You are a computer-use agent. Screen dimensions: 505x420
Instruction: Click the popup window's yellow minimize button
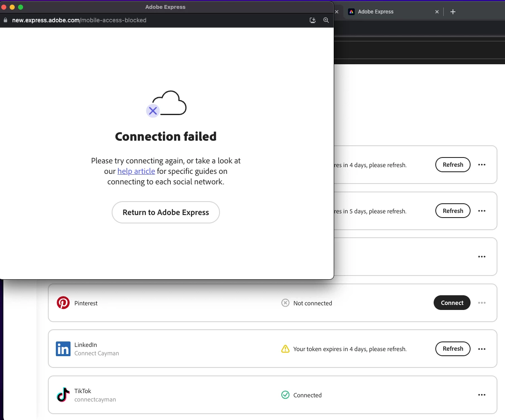tap(12, 7)
